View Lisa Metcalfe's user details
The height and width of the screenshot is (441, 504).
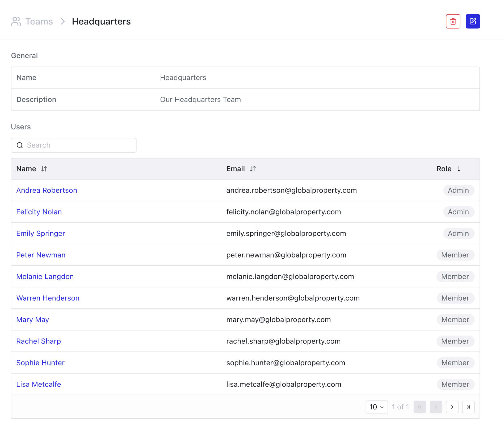pyautogui.click(x=39, y=384)
